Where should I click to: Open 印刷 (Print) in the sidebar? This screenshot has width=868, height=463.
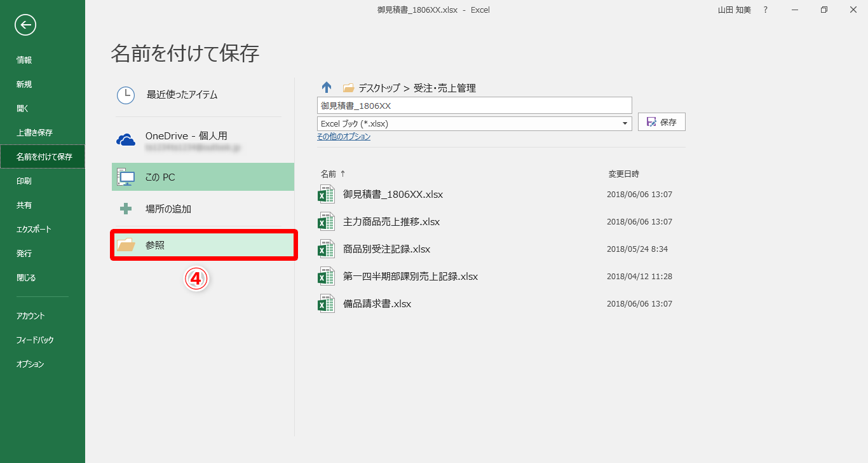coord(24,181)
